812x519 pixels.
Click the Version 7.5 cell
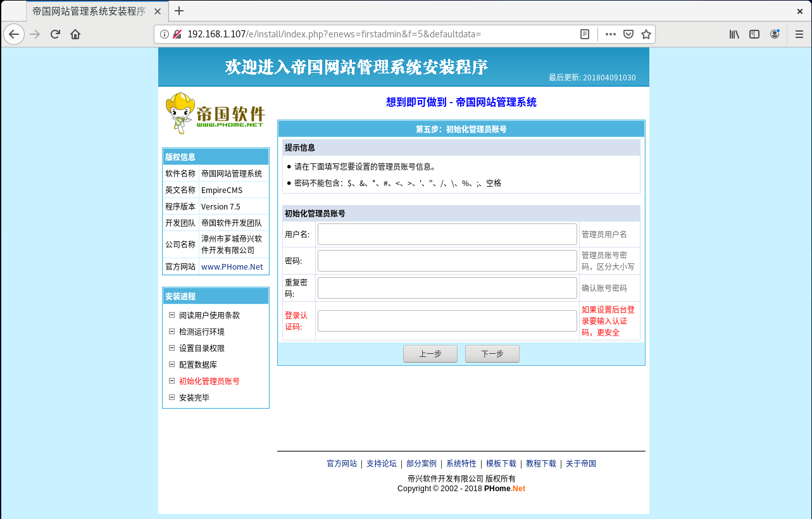click(234, 206)
